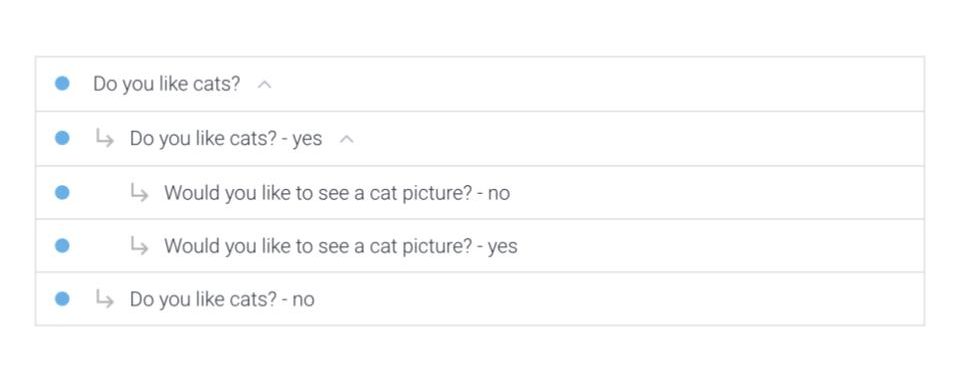Select the 'Do you like cats? - no' label

point(222,300)
